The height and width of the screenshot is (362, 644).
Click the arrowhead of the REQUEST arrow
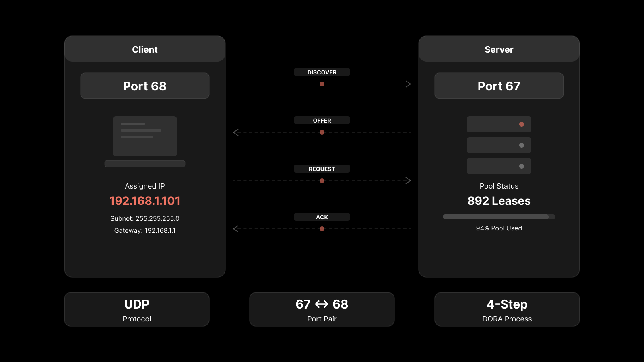408,181
